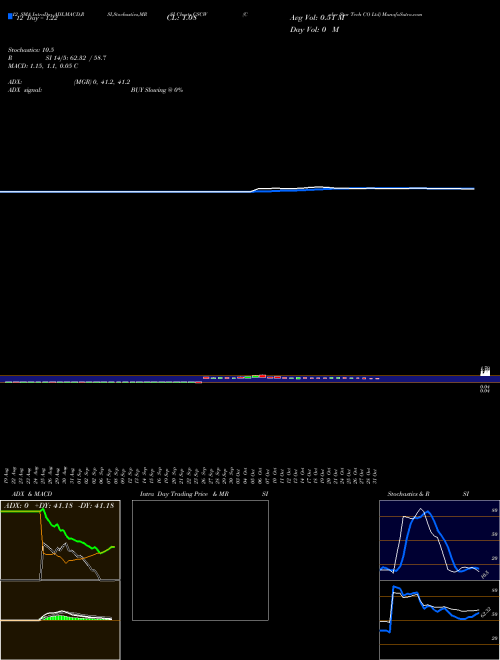
Task: Click the 'Avg Vol: 0.51 M' value
Action: pyautogui.click(x=317, y=18)
